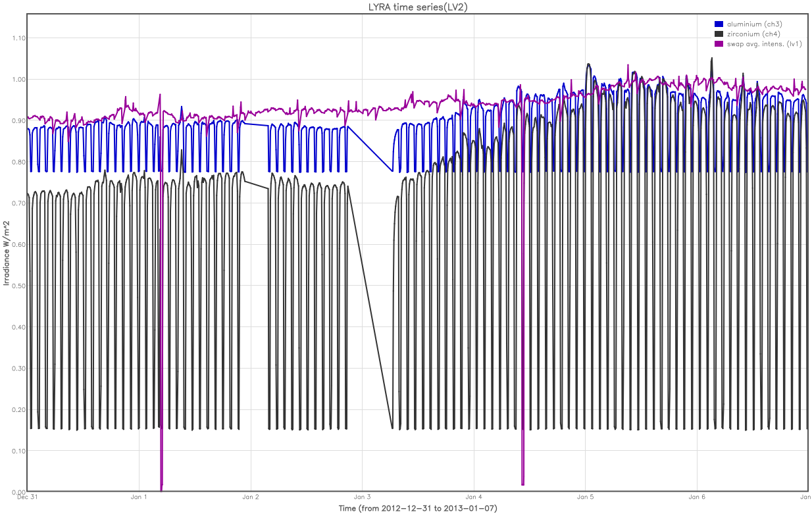Viewport: 812px width, 516px height.
Task: Click the 'Jan 3' x-axis tick label
Action: click(x=362, y=497)
